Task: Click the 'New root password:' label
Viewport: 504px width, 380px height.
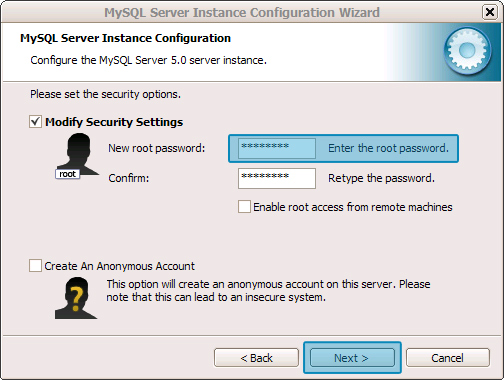Action: [157, 148]
